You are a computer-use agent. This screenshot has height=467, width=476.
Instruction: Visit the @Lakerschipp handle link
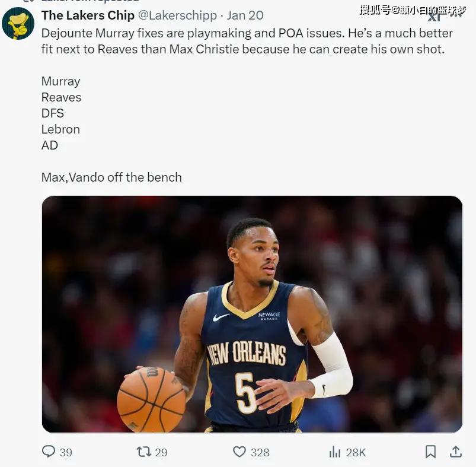178,15
